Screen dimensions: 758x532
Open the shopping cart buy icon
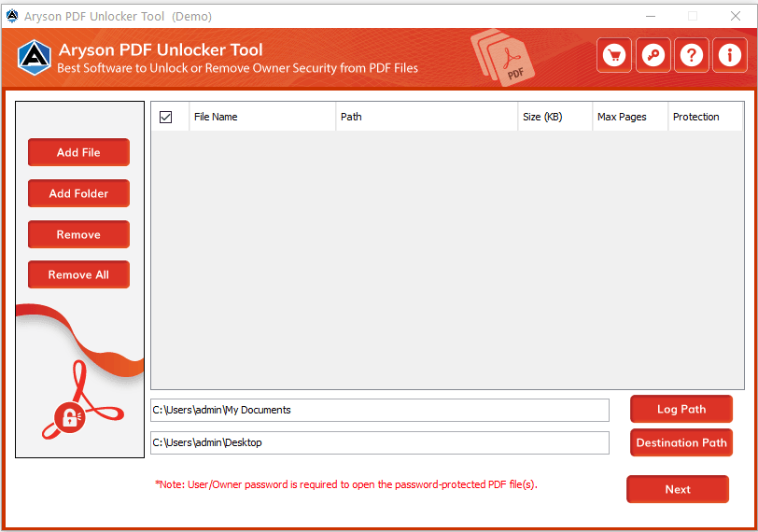tap(614, 55)
